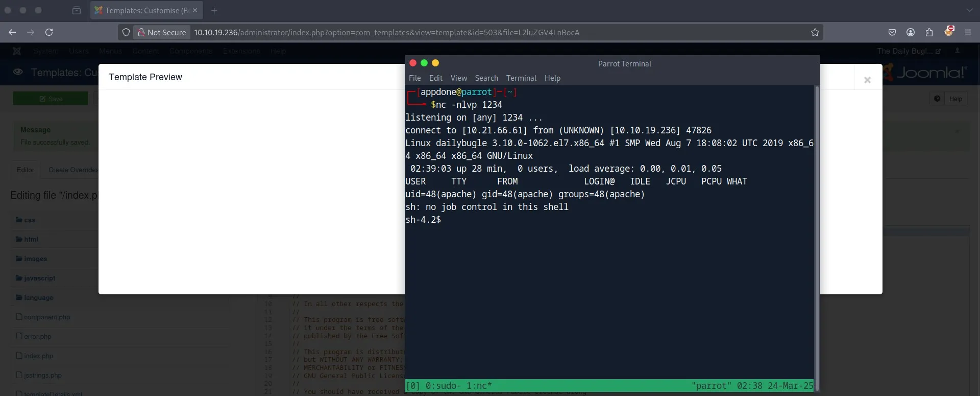Expand the javascript folder

35,278
